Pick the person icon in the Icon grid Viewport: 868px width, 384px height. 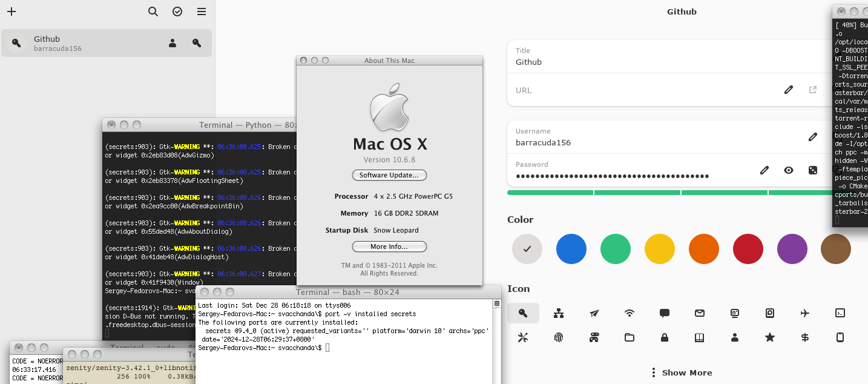pyautogui.click(x=735, y=337)
